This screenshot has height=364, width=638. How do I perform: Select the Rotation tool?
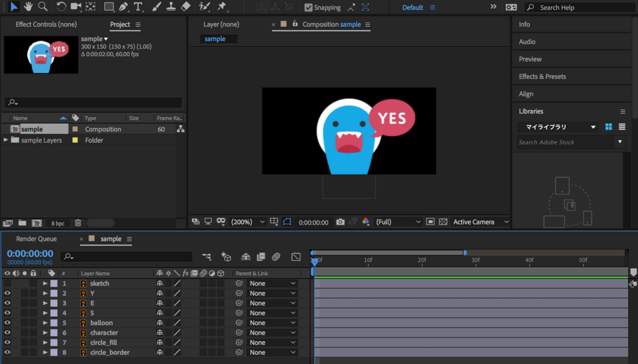(61, 6)
